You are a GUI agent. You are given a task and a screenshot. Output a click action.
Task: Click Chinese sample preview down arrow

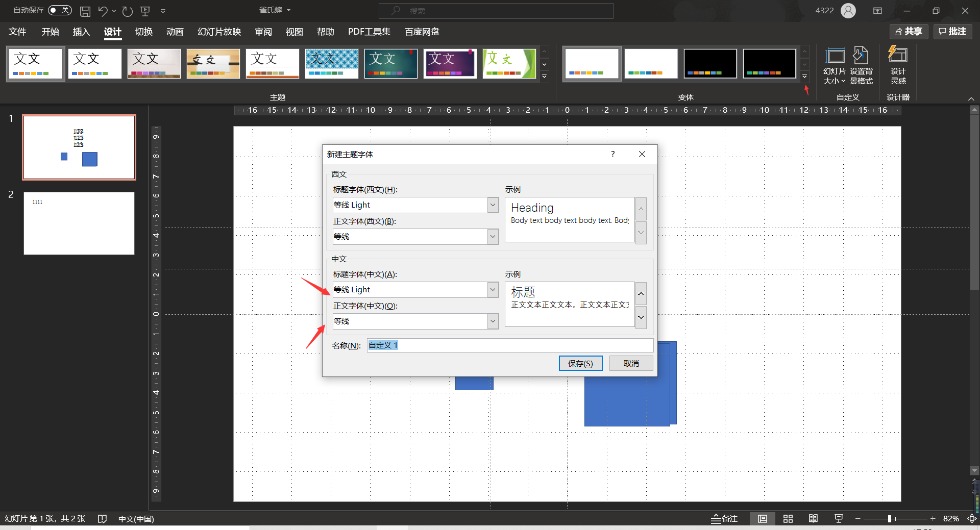[x=641, y=317]
